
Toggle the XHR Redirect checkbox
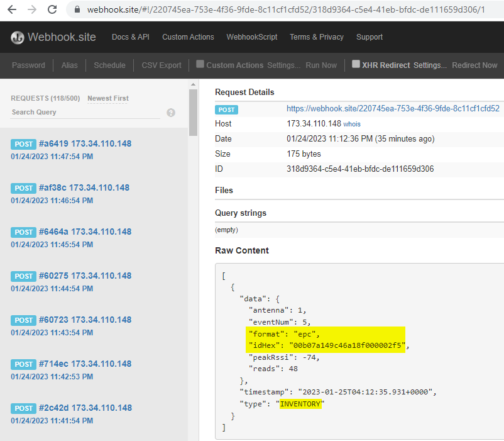356,64
